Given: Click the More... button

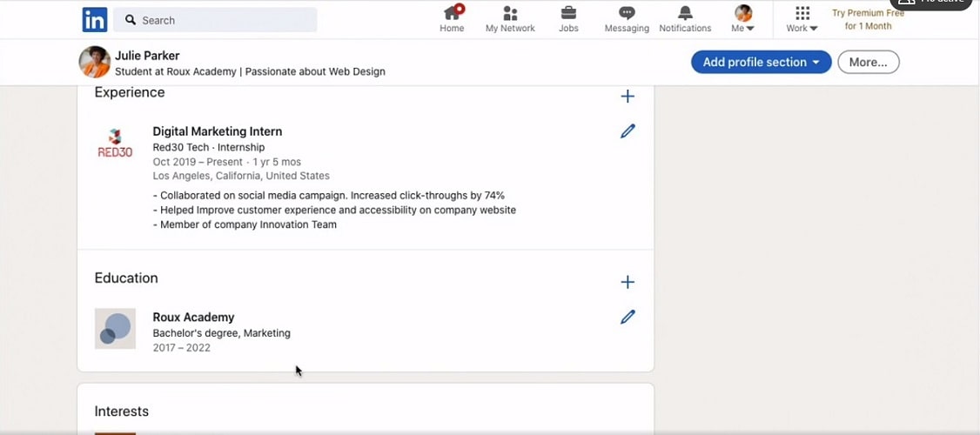Looking at the screenshot, I should 868,62.
